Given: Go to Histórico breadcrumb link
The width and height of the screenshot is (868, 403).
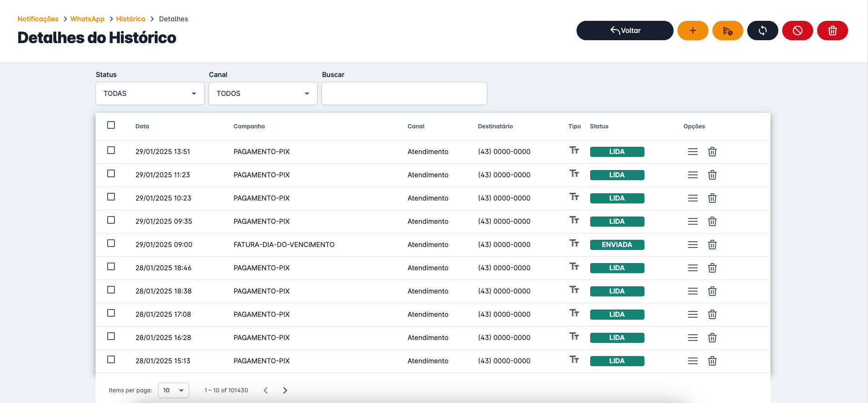Looking at the screenshot, I should tap(130, 19).
